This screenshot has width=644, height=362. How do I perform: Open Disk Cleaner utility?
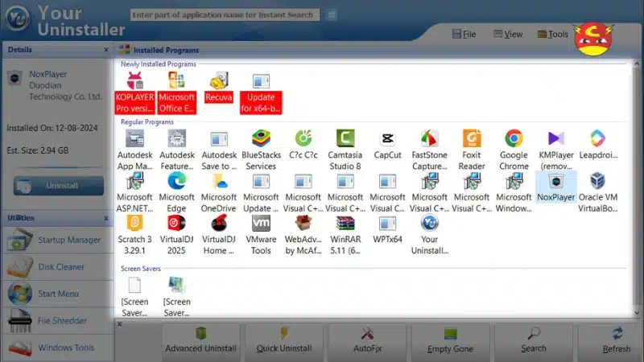coord(58,267)
